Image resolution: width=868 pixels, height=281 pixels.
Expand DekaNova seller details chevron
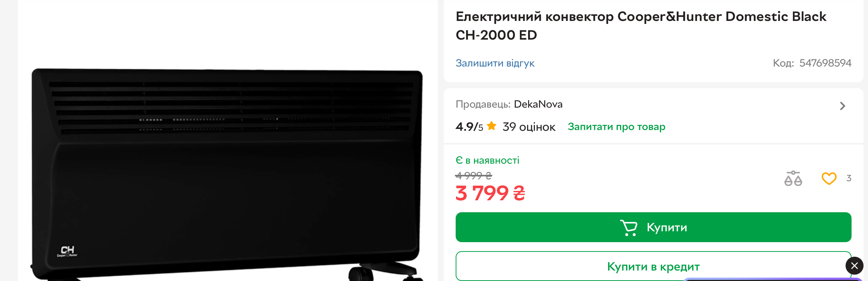(x=842, y=106)
